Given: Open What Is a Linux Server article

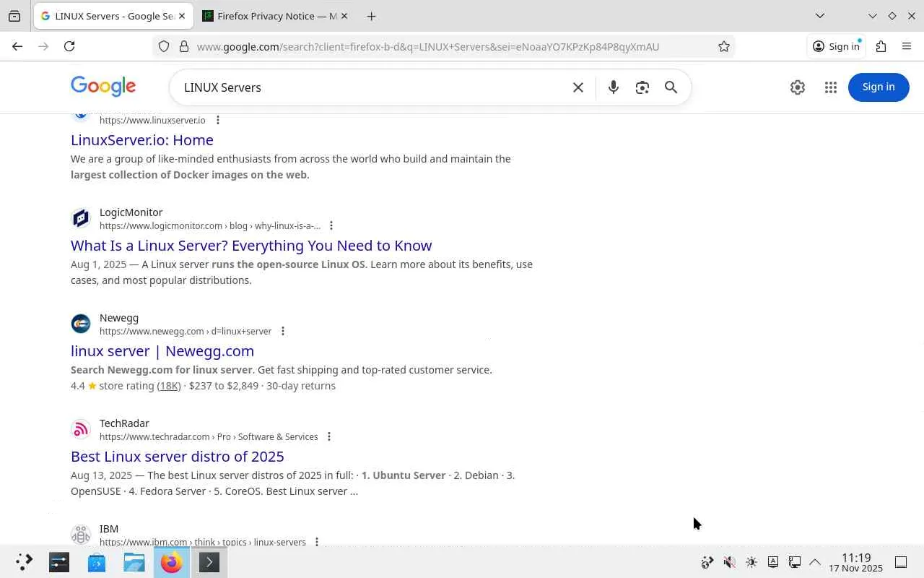Looking at the screenshot, I should (x=251, y=245).
